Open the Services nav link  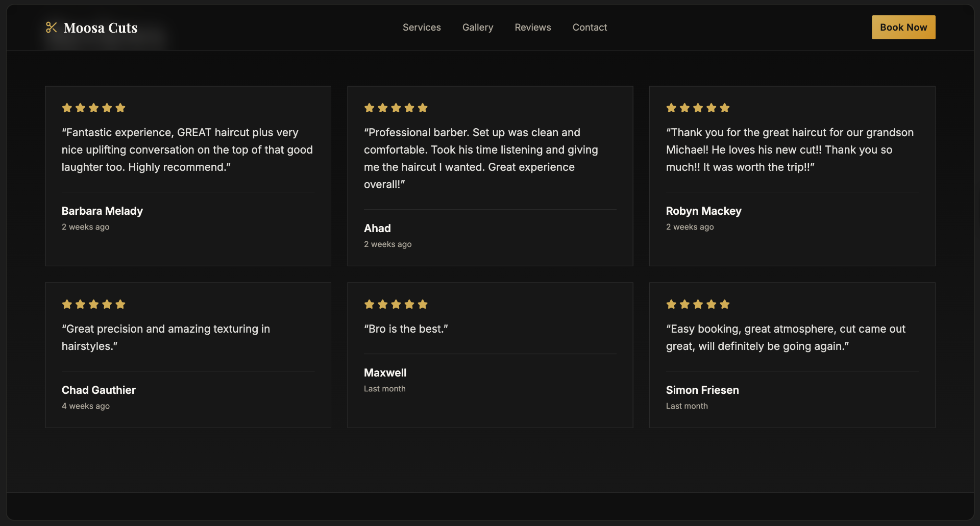pos(422,28)
